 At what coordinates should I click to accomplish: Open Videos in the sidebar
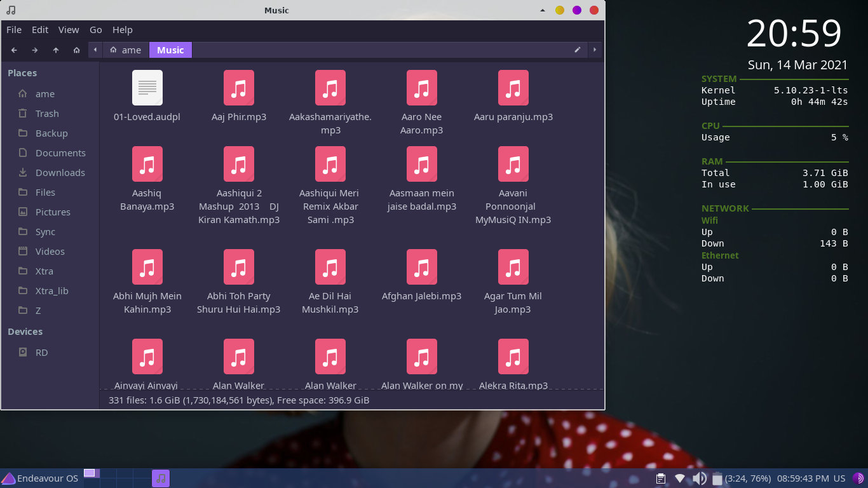click(50, 252)
